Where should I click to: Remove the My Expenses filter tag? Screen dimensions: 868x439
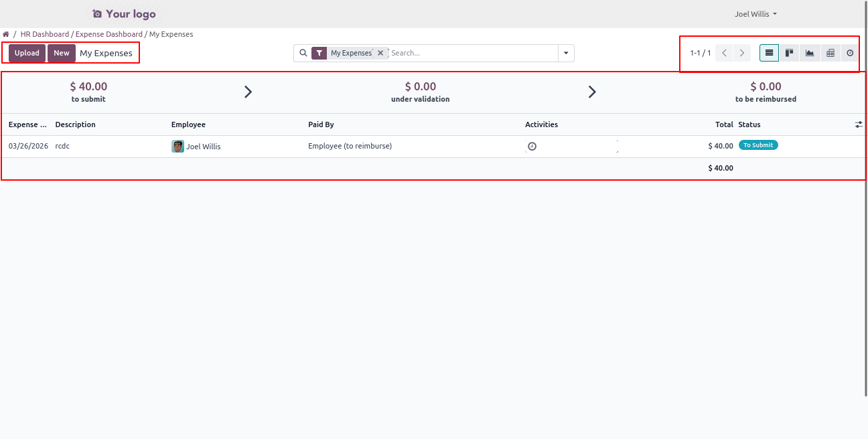tap(380, 53)
